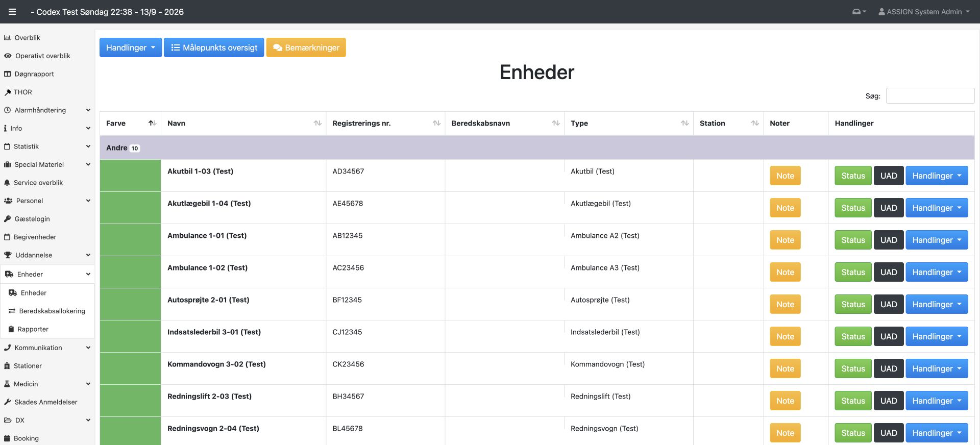Sort table by Navn column arrows

click(317, 123)
